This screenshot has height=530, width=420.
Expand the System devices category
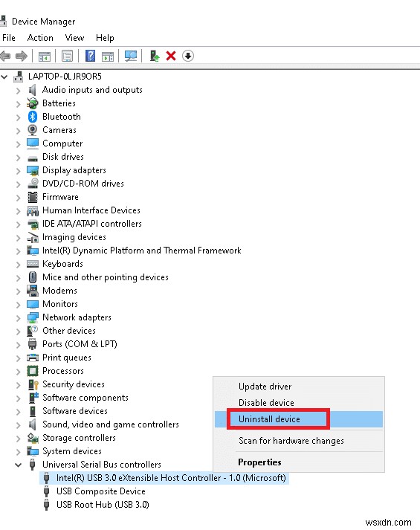click(x=19, y=452)
